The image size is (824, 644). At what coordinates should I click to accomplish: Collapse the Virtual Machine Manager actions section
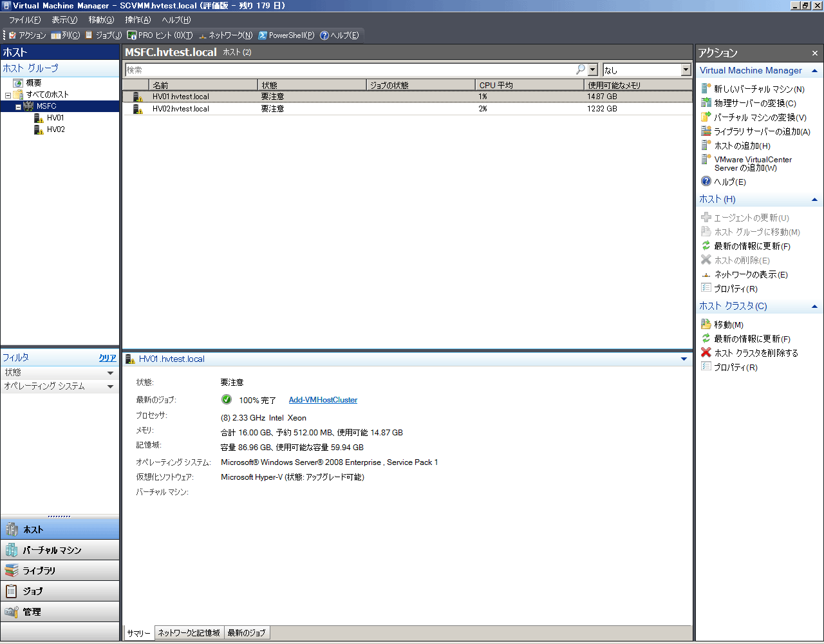[x=814, y=71]
